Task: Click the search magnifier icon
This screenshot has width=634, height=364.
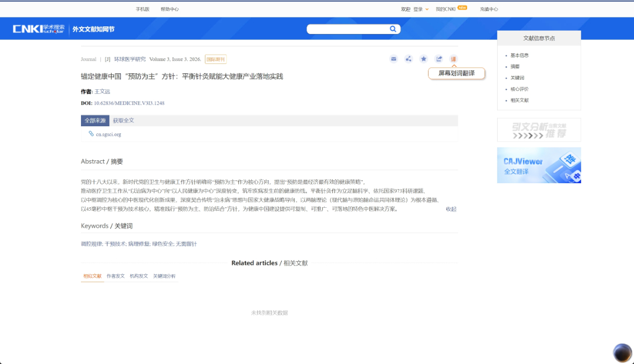Action: (x=393, y=29)
